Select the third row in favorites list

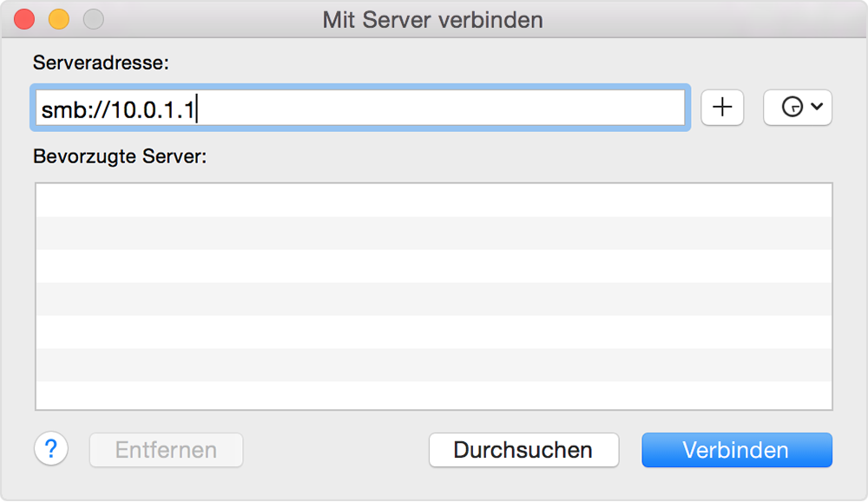[434, 266]
